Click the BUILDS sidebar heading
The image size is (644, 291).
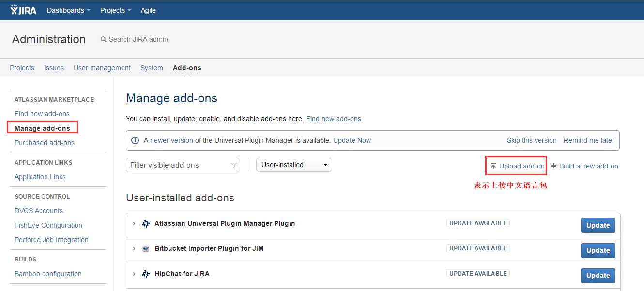tap(25, 259)
